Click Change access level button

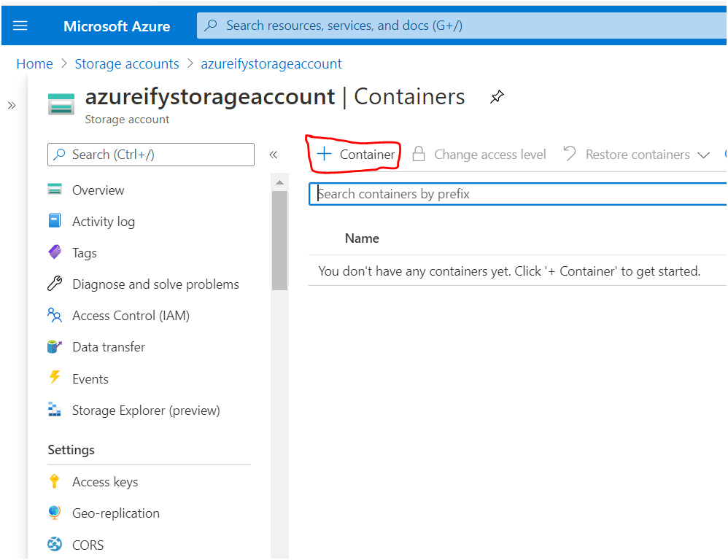[x=479, y=154]
